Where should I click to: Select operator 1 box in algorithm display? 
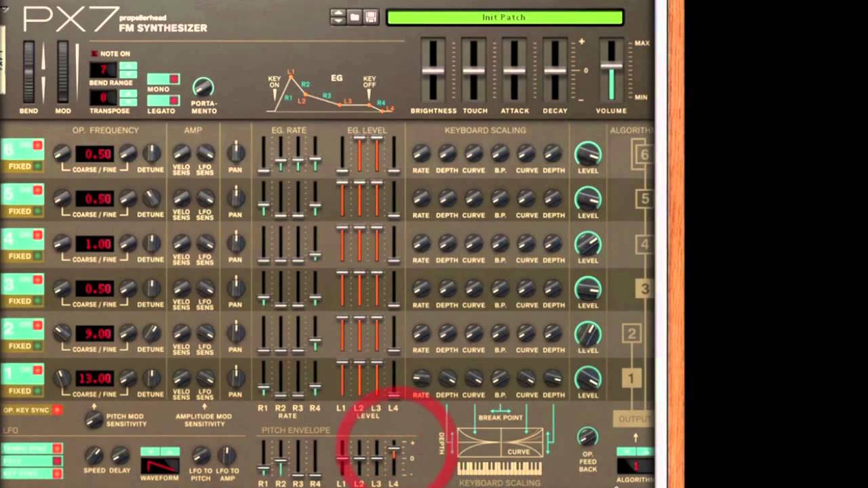point(631,378)
